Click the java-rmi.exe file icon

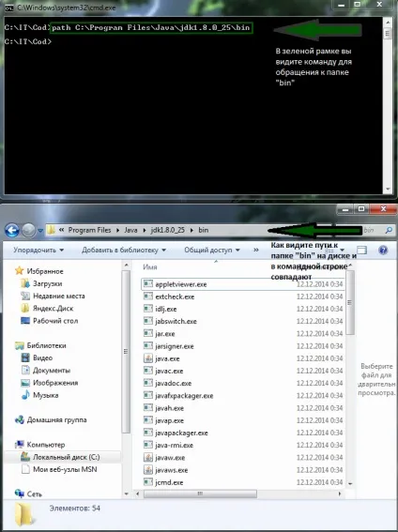pyautogui.click(x=148, y=445)
